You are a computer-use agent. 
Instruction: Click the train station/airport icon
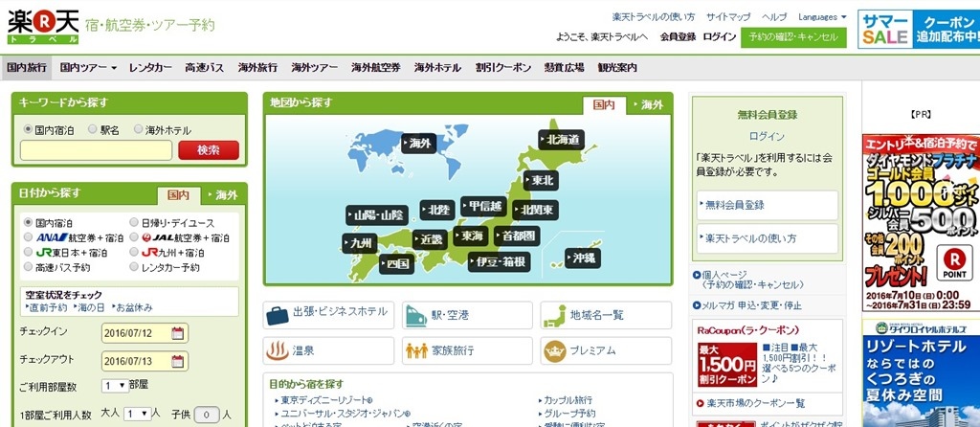pos(416,314)
